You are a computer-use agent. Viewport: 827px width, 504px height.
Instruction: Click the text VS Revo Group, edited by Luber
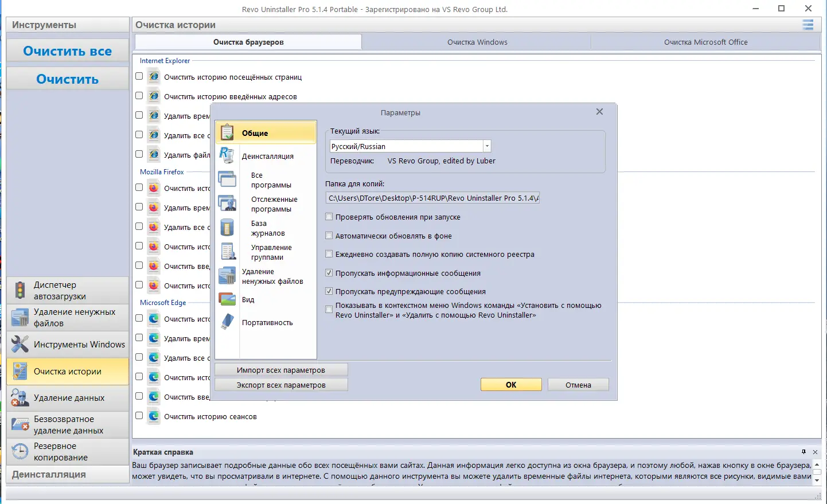442,161
